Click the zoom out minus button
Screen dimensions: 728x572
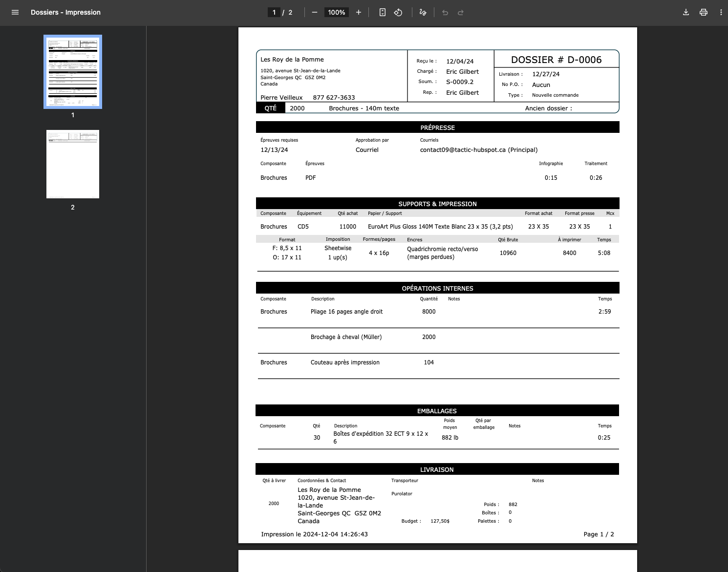pos(315,12)
